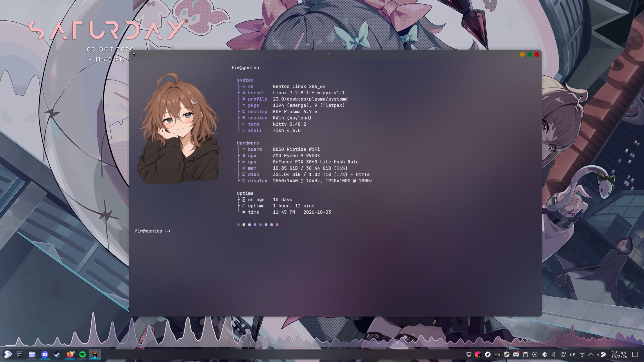Open the brightness and night light tray applet
This screenshot has width=644, height=362.
pos(563,354)
